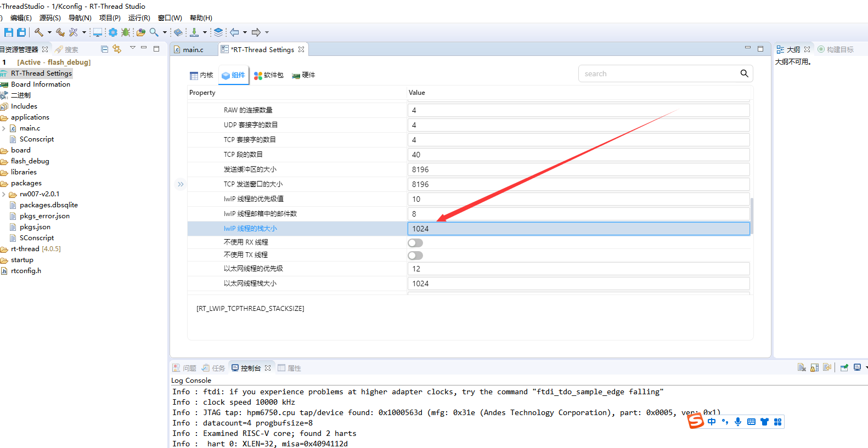Open forward navigation history dropdown
868x448 pixels.
(x=267, y=32)
